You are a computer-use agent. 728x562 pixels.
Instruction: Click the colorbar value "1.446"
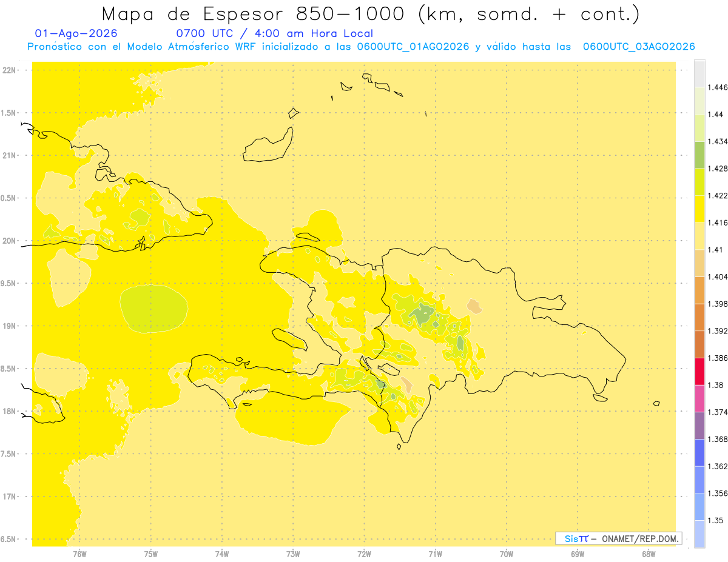tap(718, 87)
